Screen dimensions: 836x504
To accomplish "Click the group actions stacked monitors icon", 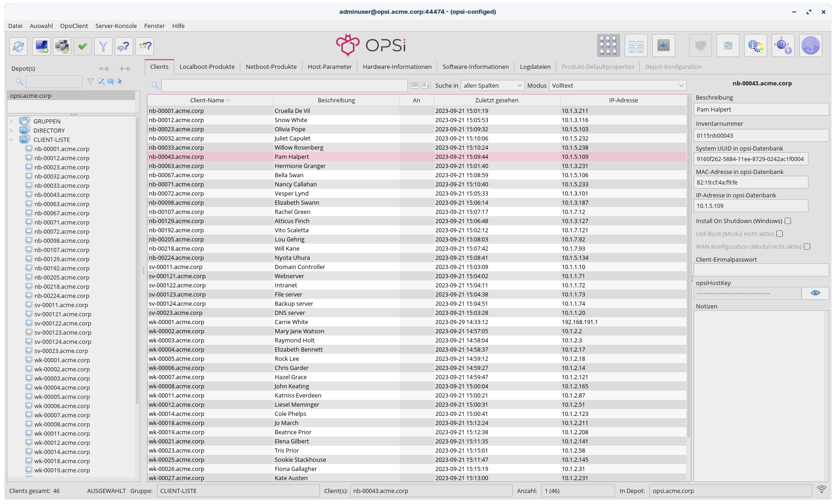I will pos(700,45).
